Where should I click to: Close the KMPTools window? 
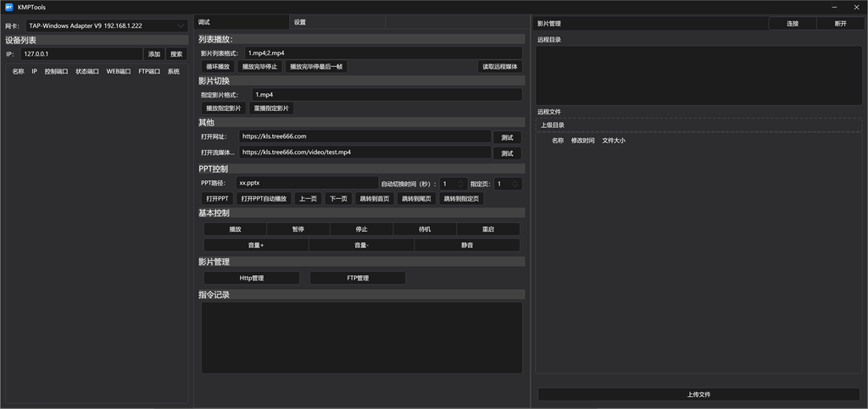coord(856,7)
